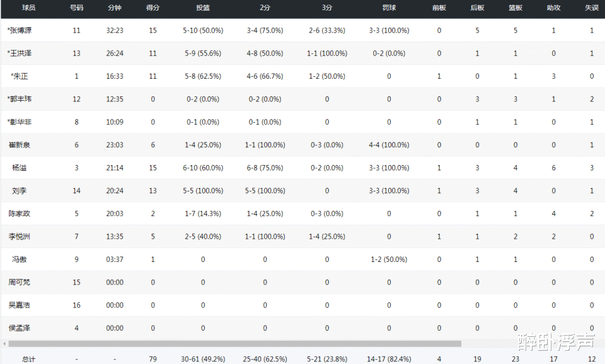Click the 得分 column header
Image resolution: width=605 pixels, height=364 pixels.
153,8
